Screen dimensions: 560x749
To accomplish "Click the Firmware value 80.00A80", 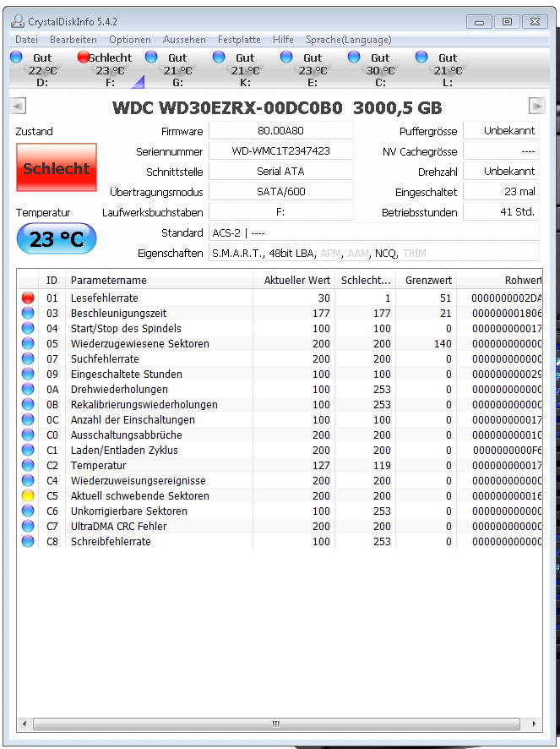I will pos(280,130).
